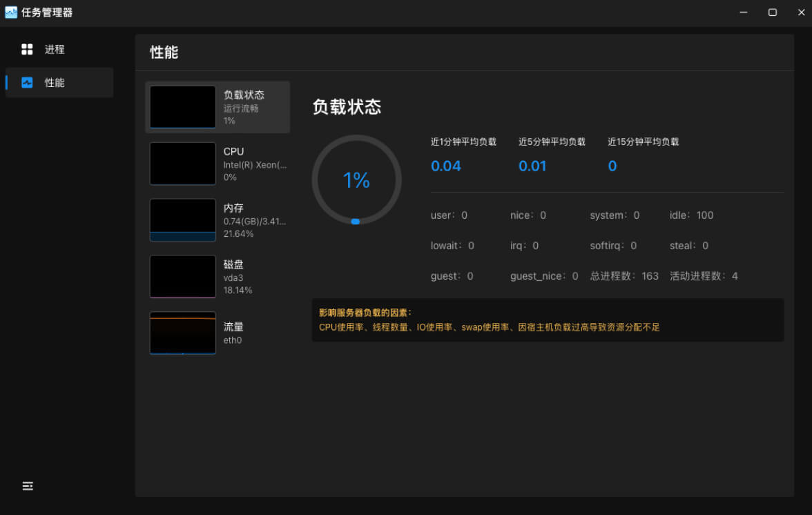Select the CPU graph thumbnail

coord(183,164)
